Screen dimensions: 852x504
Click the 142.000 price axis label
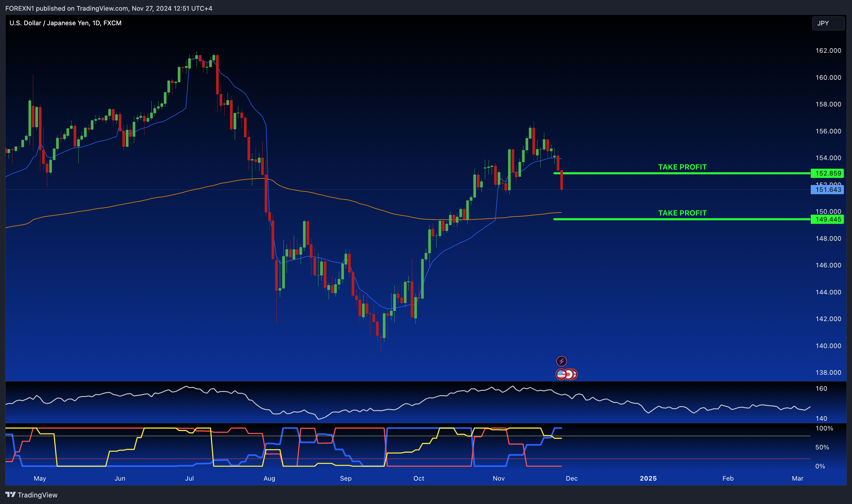click(828, 319)
